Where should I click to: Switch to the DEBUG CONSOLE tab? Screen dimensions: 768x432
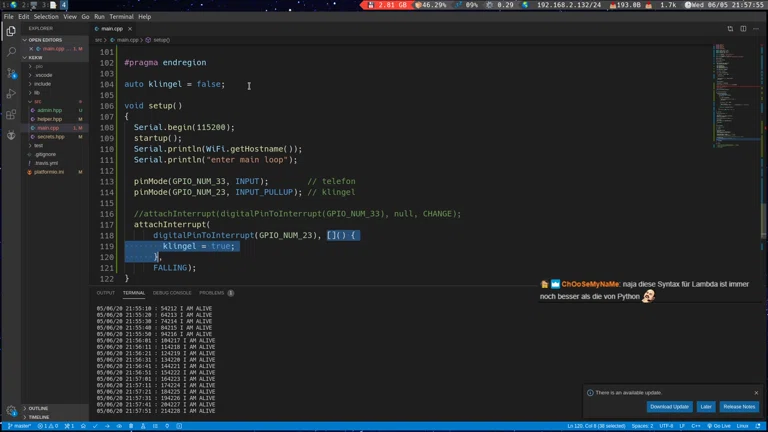[172, 293]
